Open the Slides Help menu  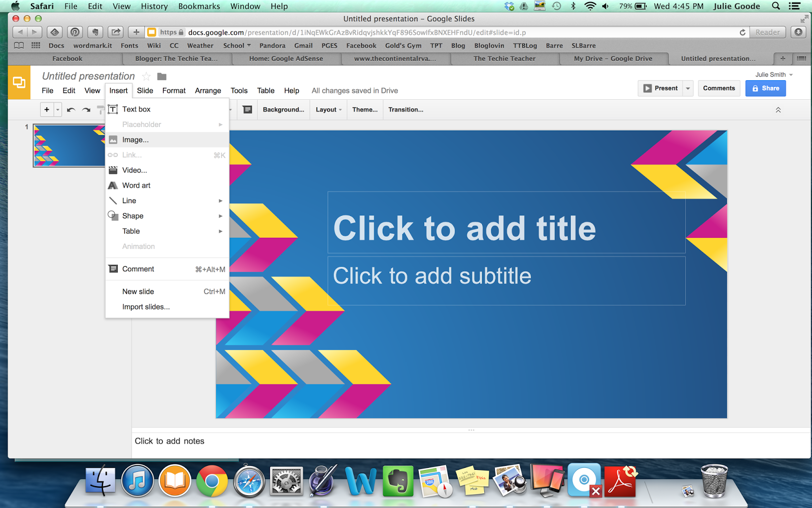coord(292,91)
